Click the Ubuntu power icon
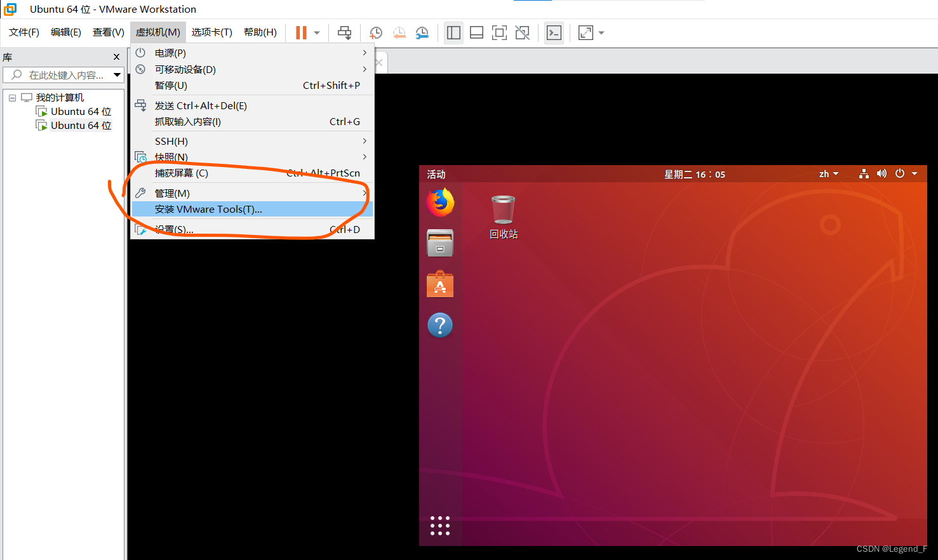Screen dimensions: 938x560 click(x=900, y=174)
